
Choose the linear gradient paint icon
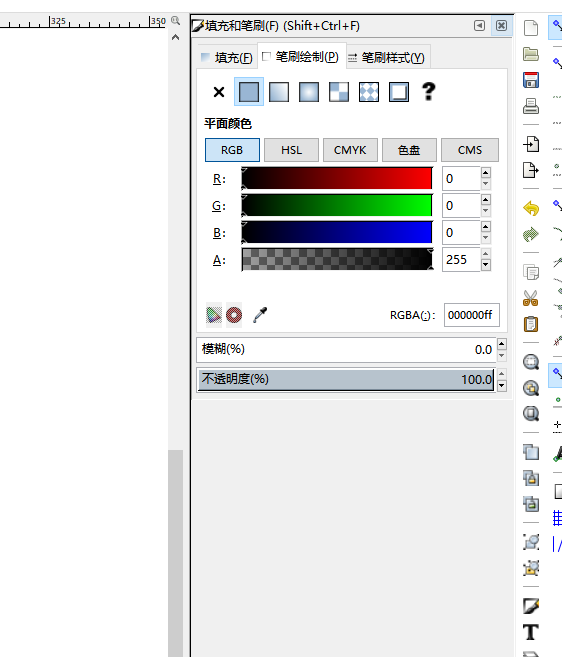tap(279, 92)
